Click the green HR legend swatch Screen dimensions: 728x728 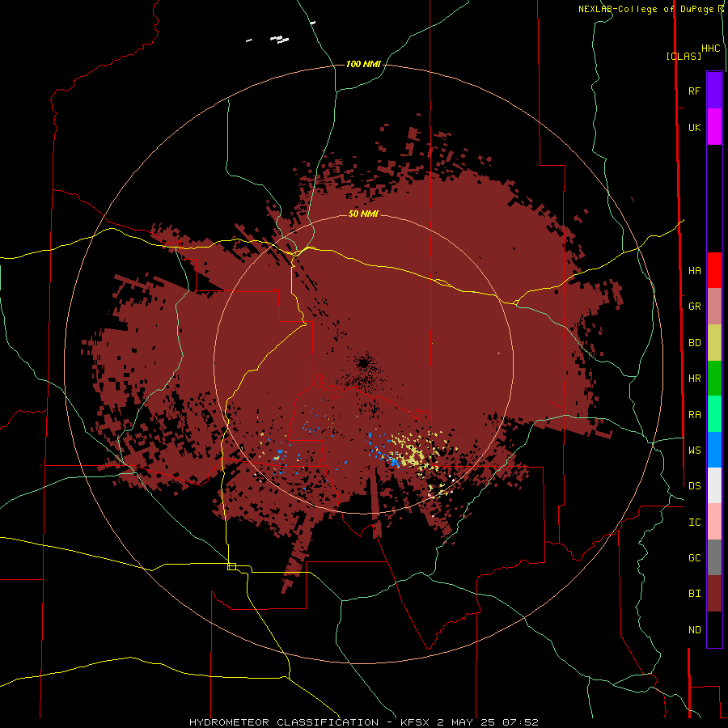pyautogui.click(x=714, y=379)
